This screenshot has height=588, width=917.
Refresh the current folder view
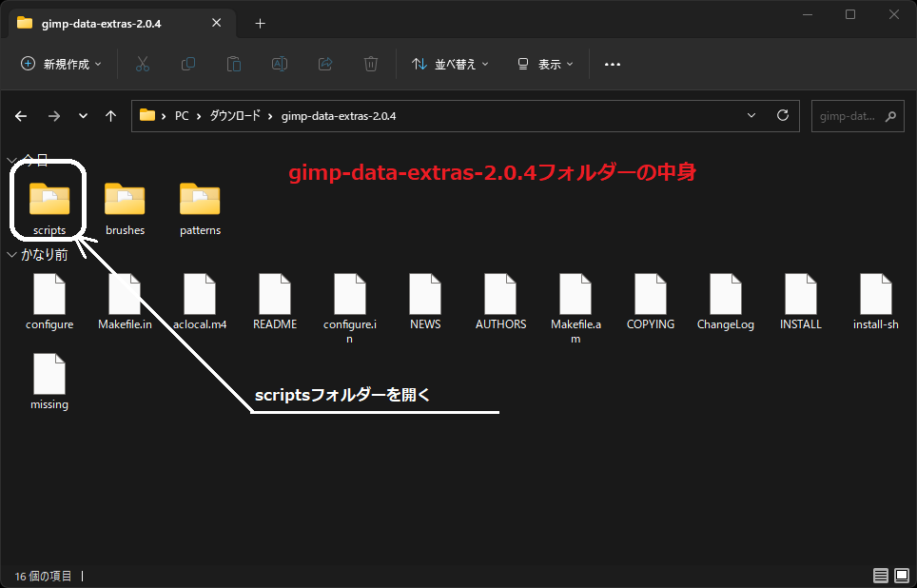click(x=783, y=115)
